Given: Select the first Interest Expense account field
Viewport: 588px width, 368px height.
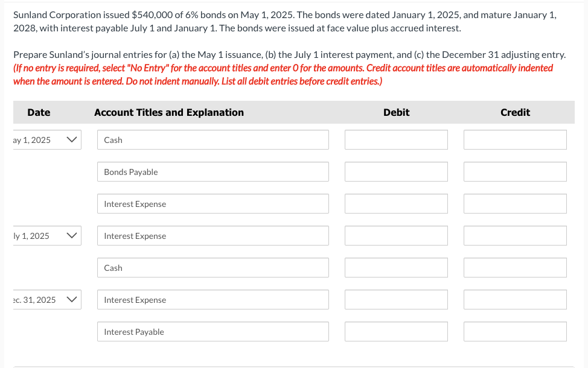Looking at the screenshot, I should pyautogui.click(x=213, y=203).
